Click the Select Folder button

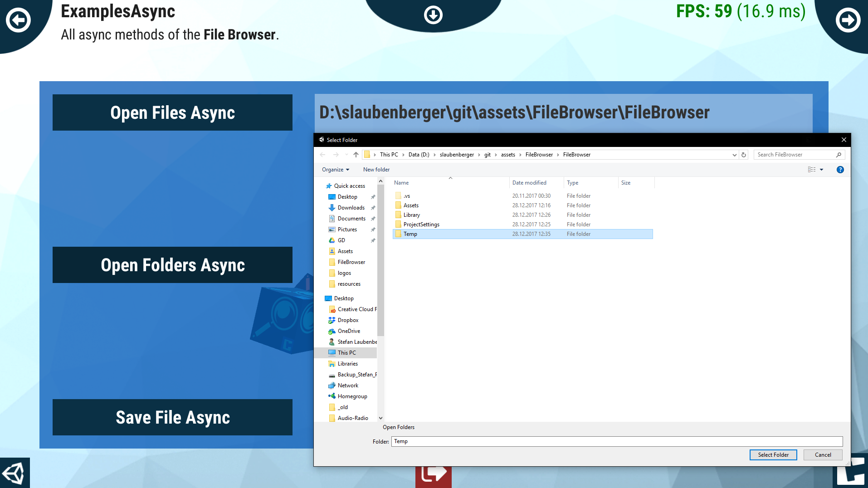(773, 455)
